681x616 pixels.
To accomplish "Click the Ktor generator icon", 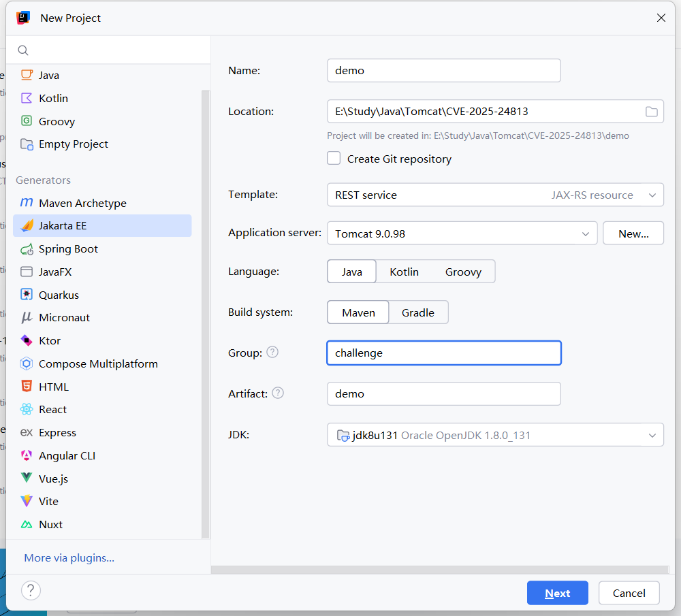I will [27, 341].
